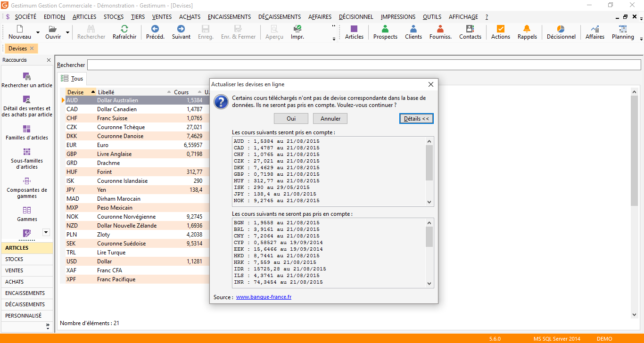Viewport: 644px width, 343px height.
Task: Close the Actualiser les devises dialog
Action: pyautogui.click(x=430, y=84)
